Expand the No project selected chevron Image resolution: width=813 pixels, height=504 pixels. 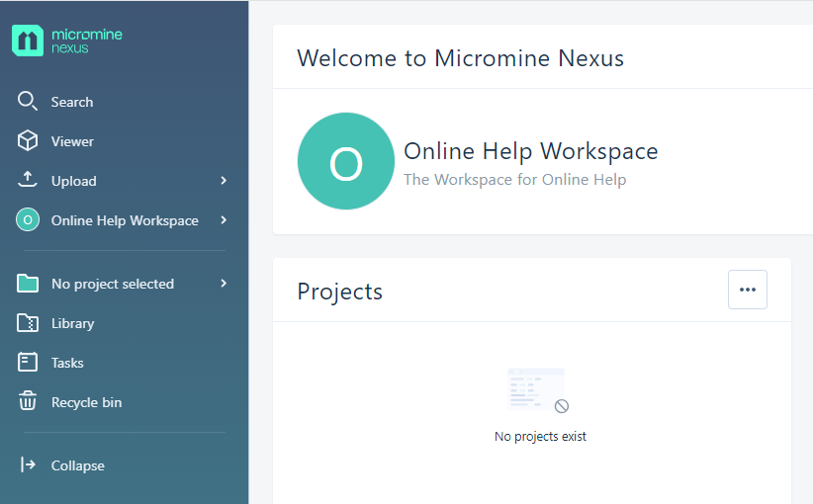224,284
